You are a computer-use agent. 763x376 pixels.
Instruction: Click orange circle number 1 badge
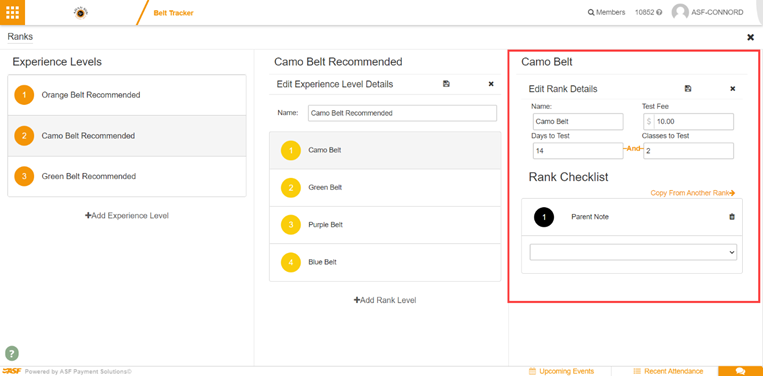click(x=24, y=95)
